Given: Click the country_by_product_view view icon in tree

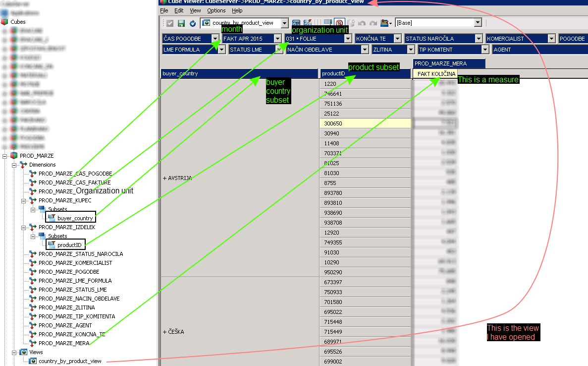Looking at the screenshot, I should (33, 361).
